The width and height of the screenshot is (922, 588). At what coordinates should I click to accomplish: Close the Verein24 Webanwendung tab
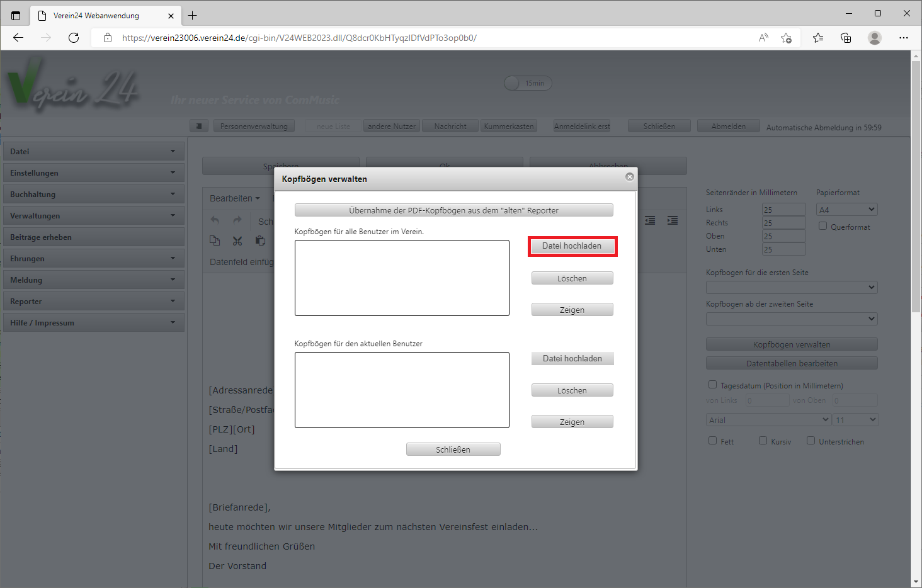(x=171, y=16)
